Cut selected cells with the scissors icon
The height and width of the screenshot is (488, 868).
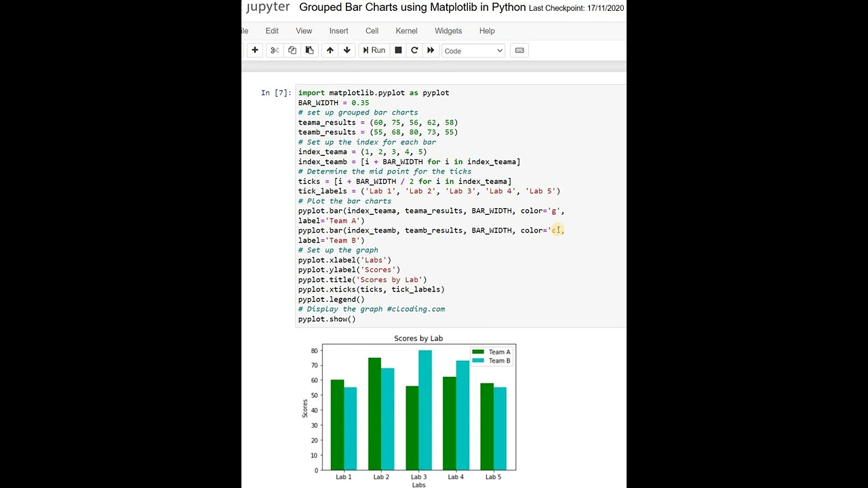[x=275, y=50]
